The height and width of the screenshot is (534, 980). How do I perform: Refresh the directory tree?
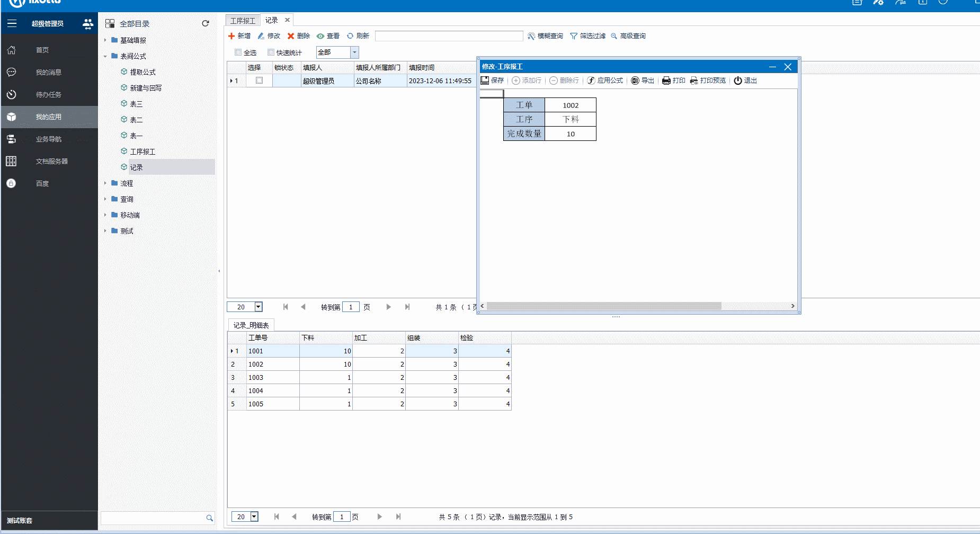tap(206, 23)
